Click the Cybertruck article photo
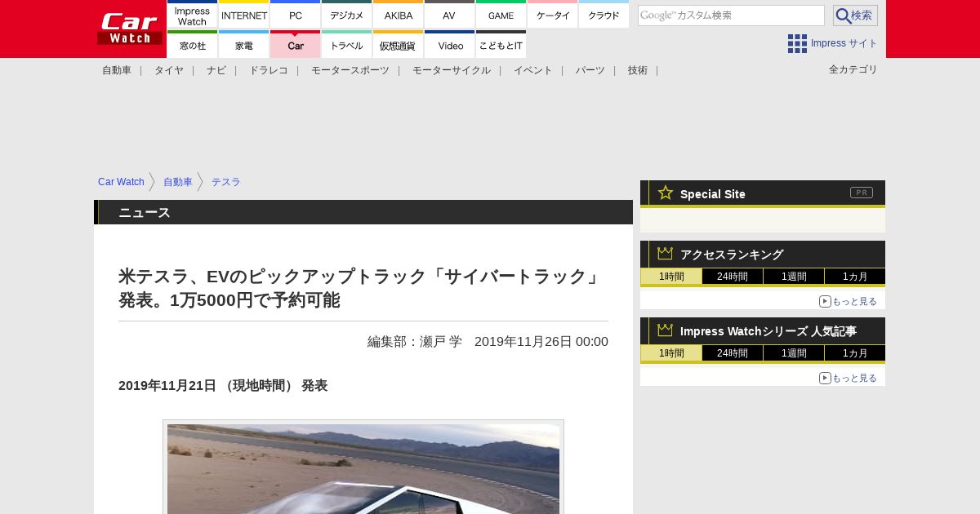Screen dimensions: 980x514 [x=363, y=468]
